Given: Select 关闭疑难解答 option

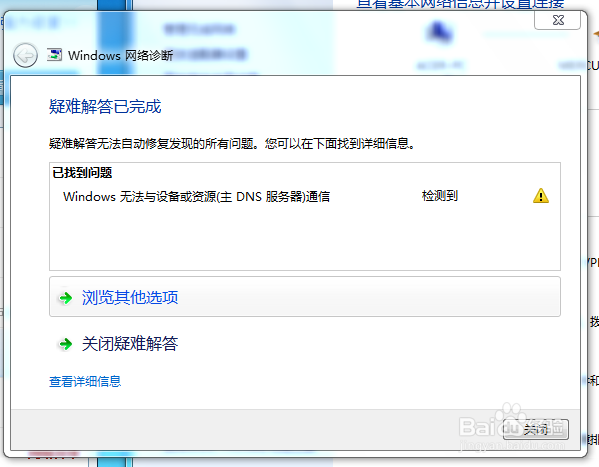Looking at the screenshot, I should (130, 344).
